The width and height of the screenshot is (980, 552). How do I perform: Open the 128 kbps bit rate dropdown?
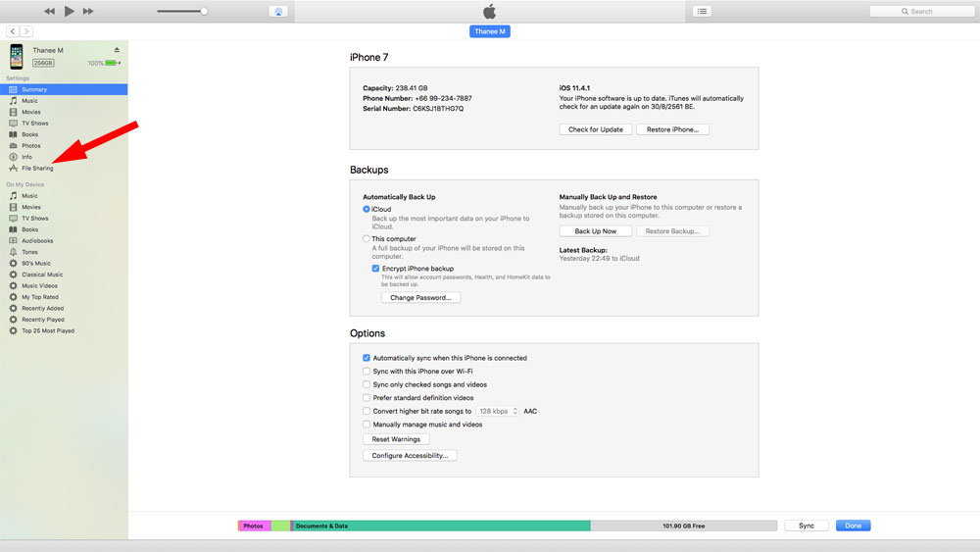point(498,412)
